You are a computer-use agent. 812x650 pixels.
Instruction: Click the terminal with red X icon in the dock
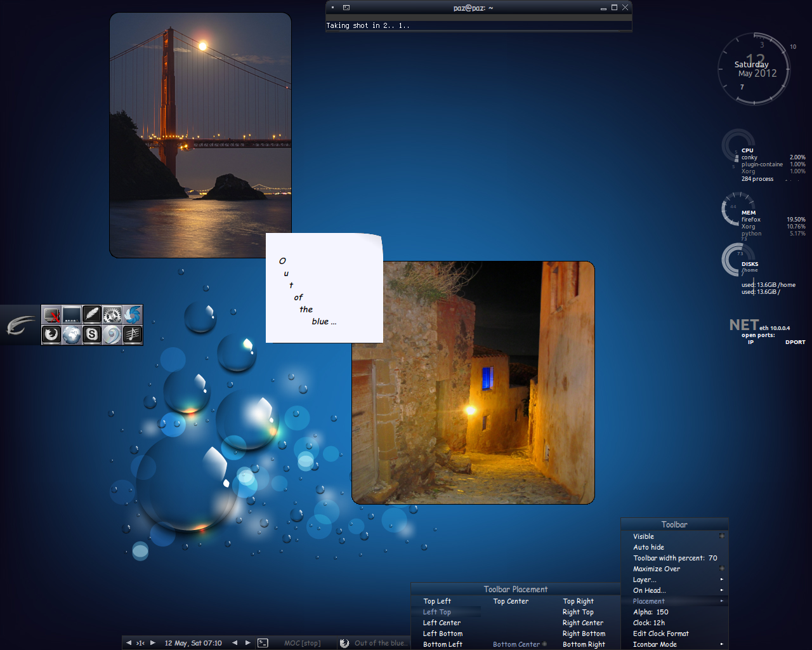click(x=51, y=315)
